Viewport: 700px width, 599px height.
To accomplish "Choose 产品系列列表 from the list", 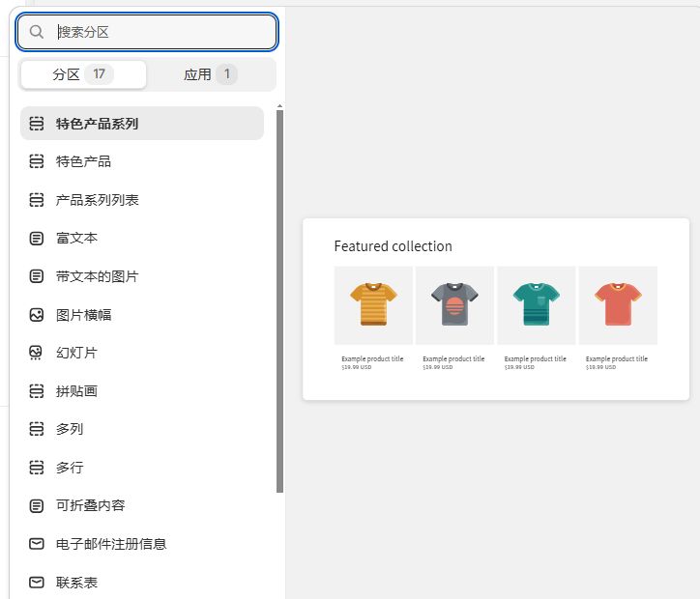I will tap(142, 200).
